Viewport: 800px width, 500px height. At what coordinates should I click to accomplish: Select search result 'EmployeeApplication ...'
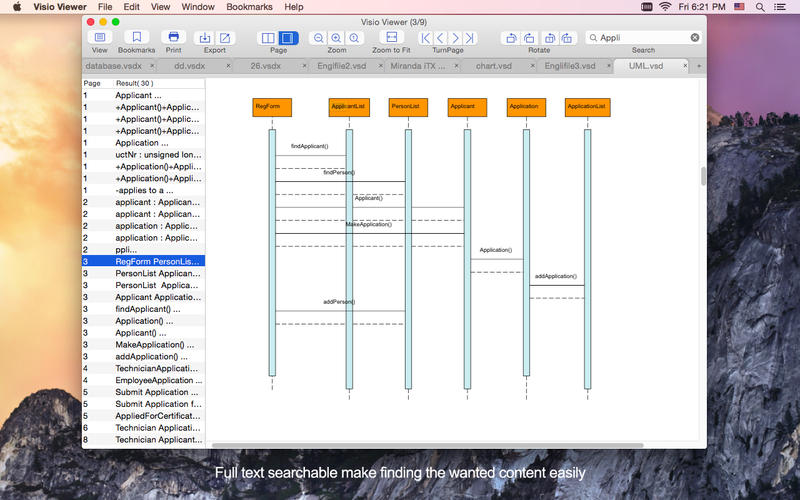(x=143, y=380)
